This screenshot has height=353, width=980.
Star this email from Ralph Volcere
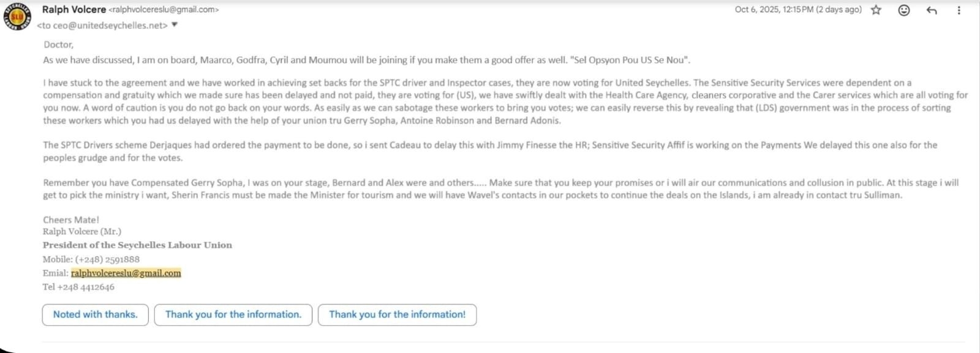[876, 10]
